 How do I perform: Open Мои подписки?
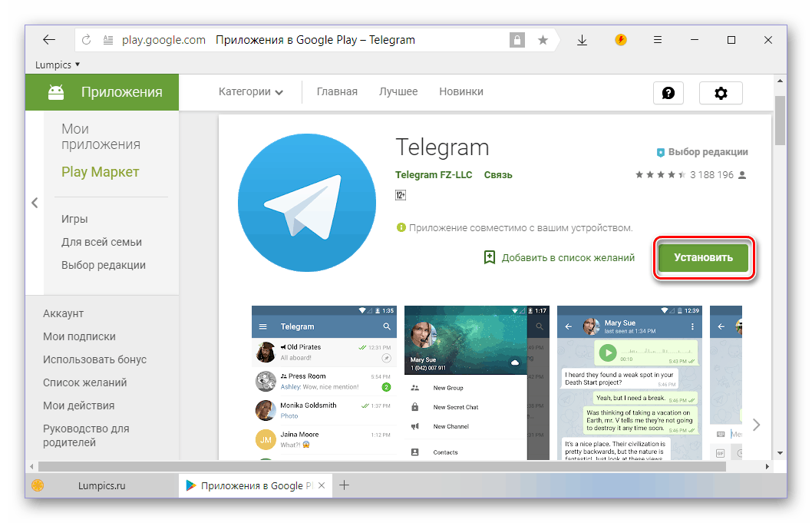(79, 336)
